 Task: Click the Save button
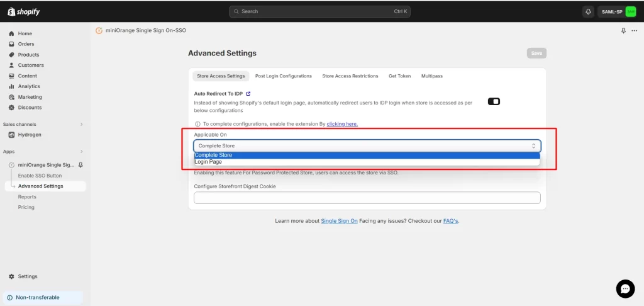click(536, 54)
